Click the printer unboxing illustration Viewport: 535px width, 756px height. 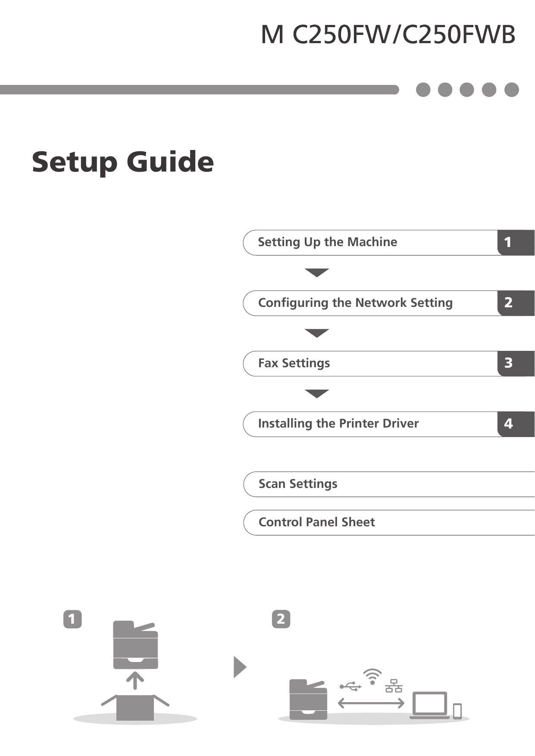[135, 670]
